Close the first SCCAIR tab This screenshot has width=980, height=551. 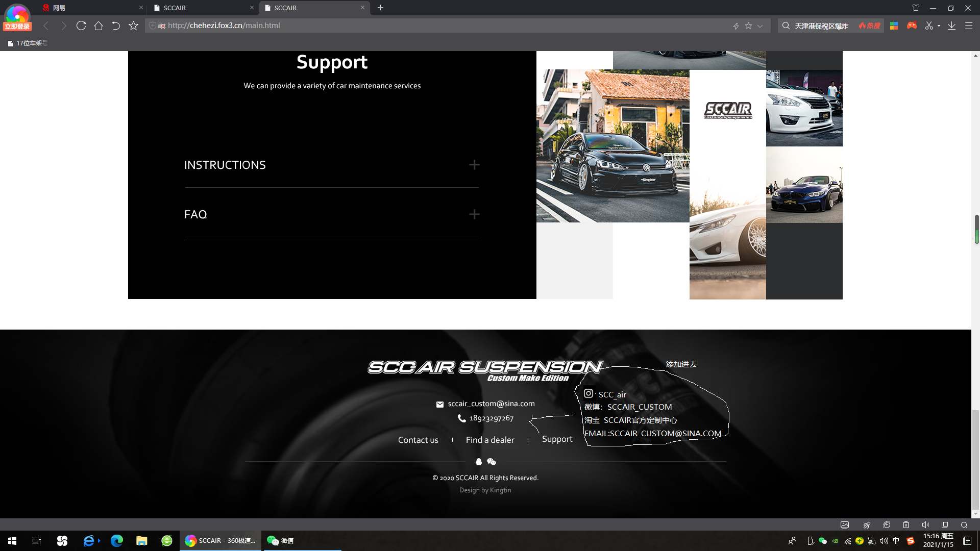tap(252, 8)
